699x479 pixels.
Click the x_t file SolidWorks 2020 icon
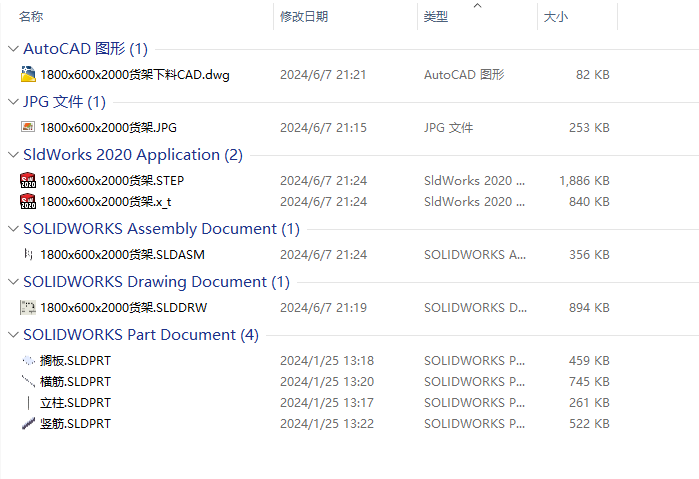[28, 201]
